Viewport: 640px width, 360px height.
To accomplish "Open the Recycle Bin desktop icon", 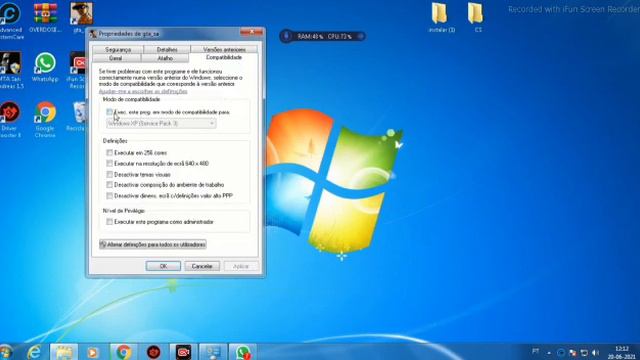I will click(x=78, y=116).
